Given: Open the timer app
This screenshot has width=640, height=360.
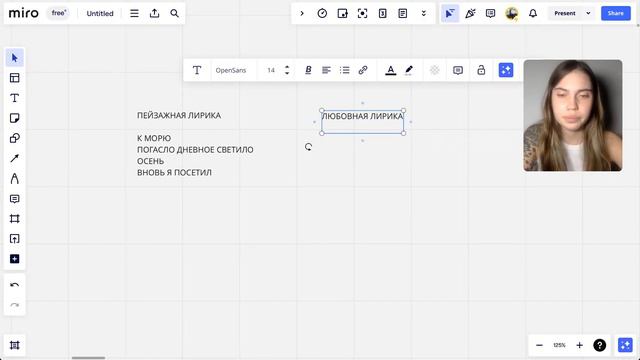Looking at the screenshot, I should click(322, 13).
